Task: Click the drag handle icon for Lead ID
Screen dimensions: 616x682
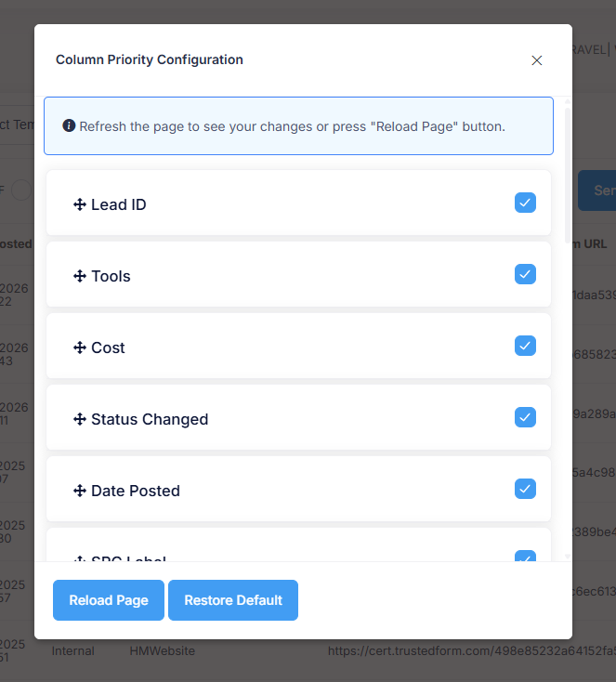Action: [79, 204]
